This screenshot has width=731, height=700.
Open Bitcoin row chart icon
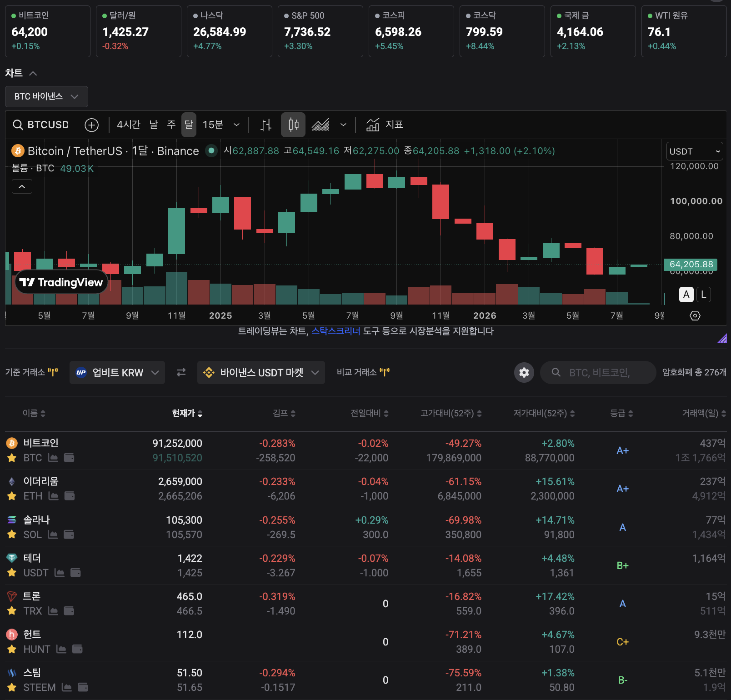(x=53, y=458)
